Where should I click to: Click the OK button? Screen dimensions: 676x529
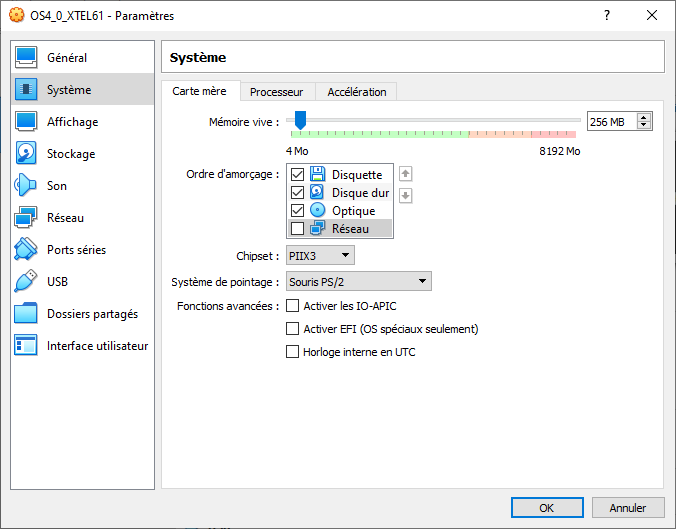pyautogui.click(x=547, y=508)
